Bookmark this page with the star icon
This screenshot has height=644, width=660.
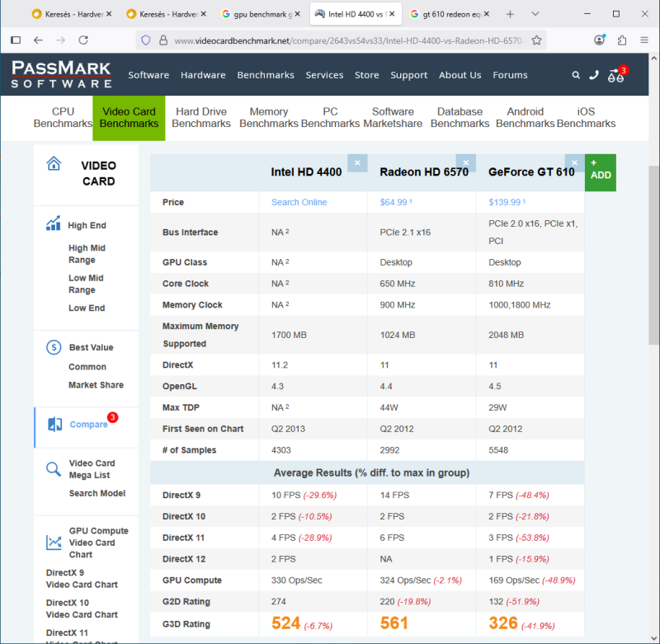[x=536, y=40]
